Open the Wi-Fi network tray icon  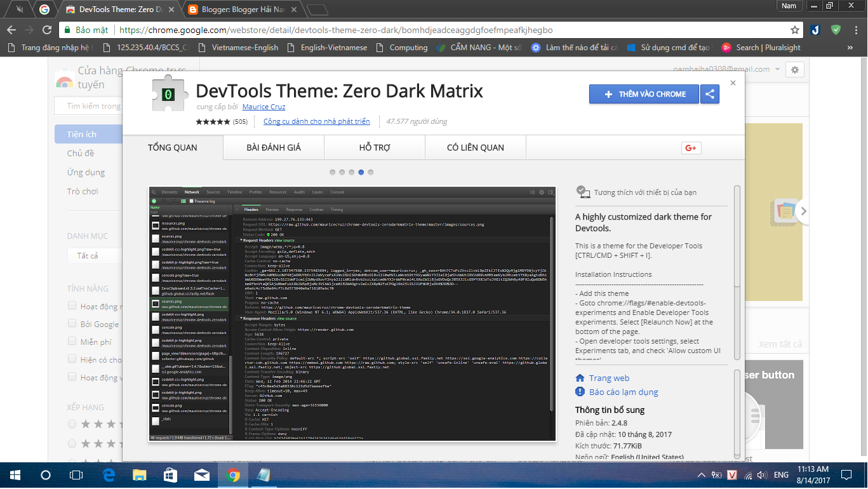tap(747, 475)
